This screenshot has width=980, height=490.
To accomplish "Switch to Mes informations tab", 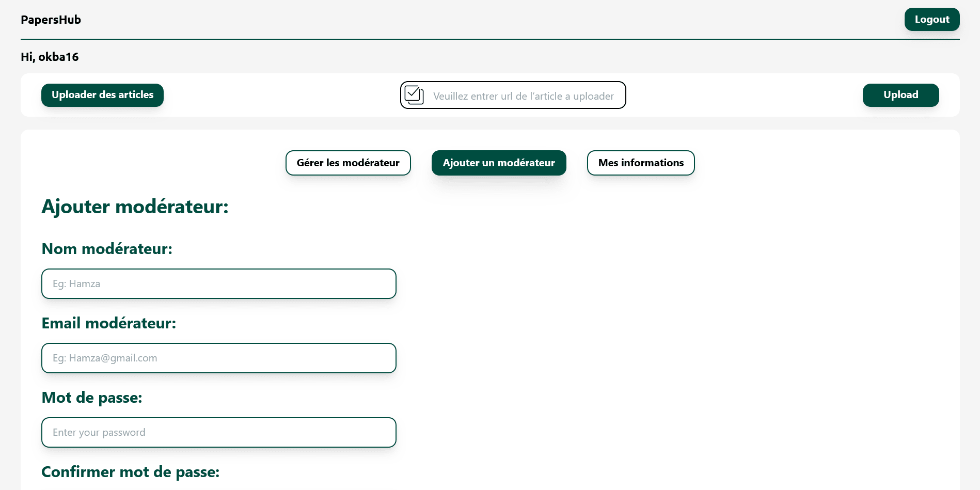I will pyautogui.click(x=641, y=163).
